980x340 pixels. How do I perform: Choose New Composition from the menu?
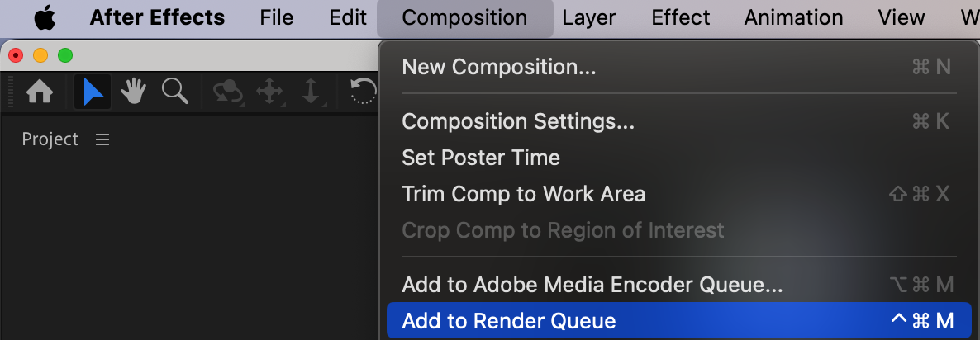click(499, 67)
